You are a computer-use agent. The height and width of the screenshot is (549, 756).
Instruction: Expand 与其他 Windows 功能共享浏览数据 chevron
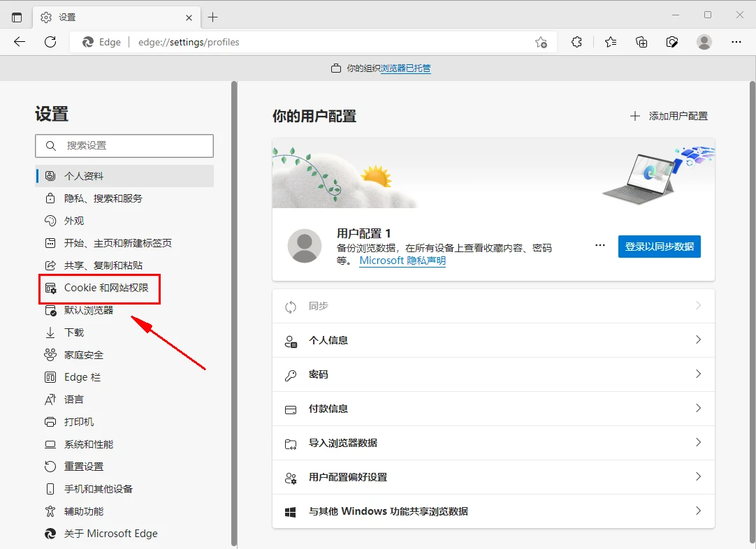point(698,511)
